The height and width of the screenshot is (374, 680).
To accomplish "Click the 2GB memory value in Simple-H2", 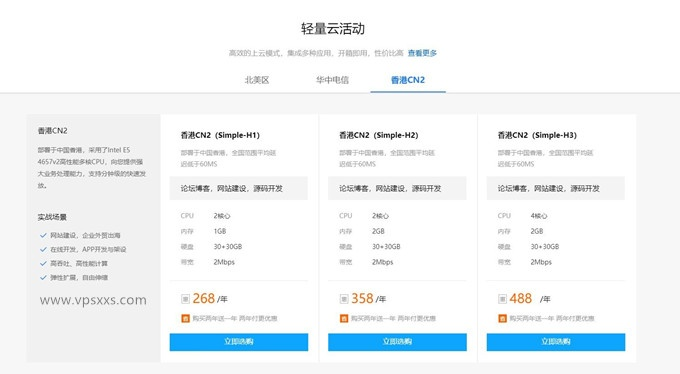I will click(378, 231).
